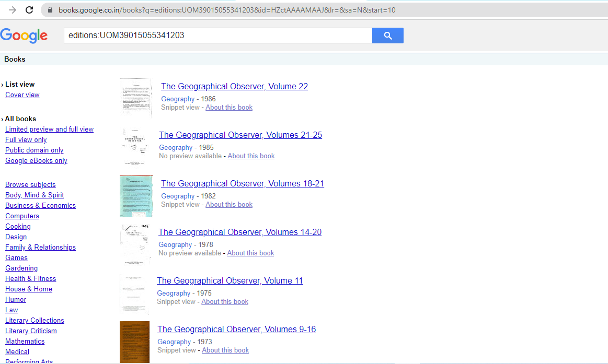Image resolution: width=608 pixels, height=364 pixels.
Task: Open Health & Fitness subject
Action: [x=31, y=279]
